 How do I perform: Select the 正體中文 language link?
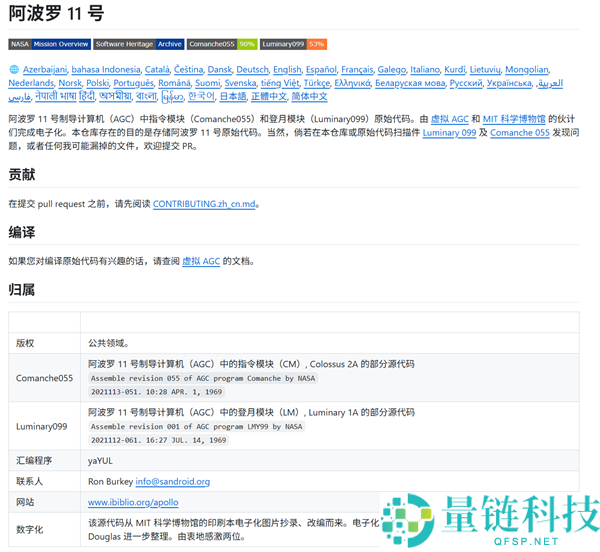pos(269,96)
